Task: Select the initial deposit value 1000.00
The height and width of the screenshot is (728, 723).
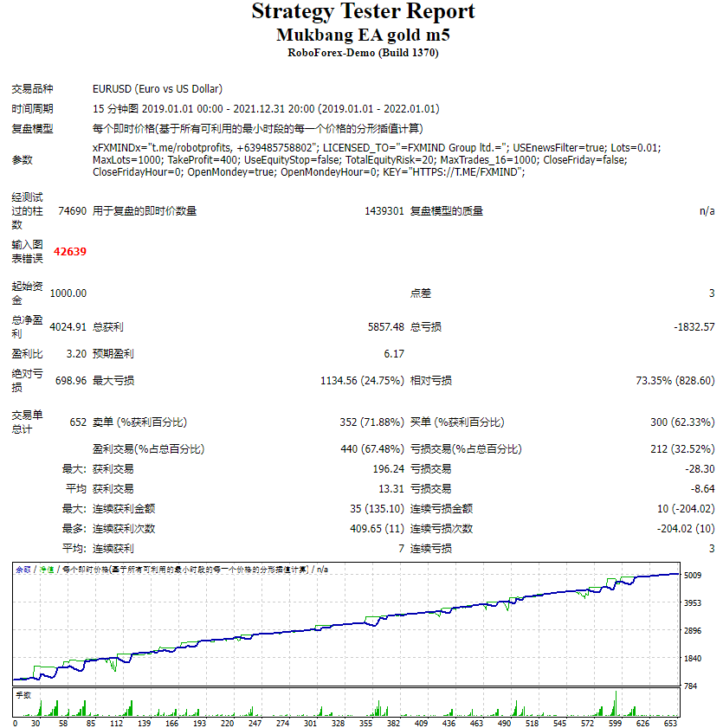Action: [x=68, y=293]
